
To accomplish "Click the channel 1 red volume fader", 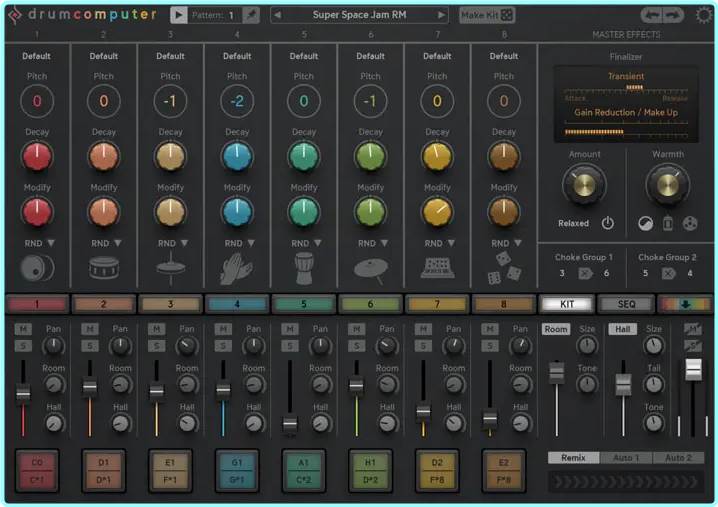I will coord(23,393).
